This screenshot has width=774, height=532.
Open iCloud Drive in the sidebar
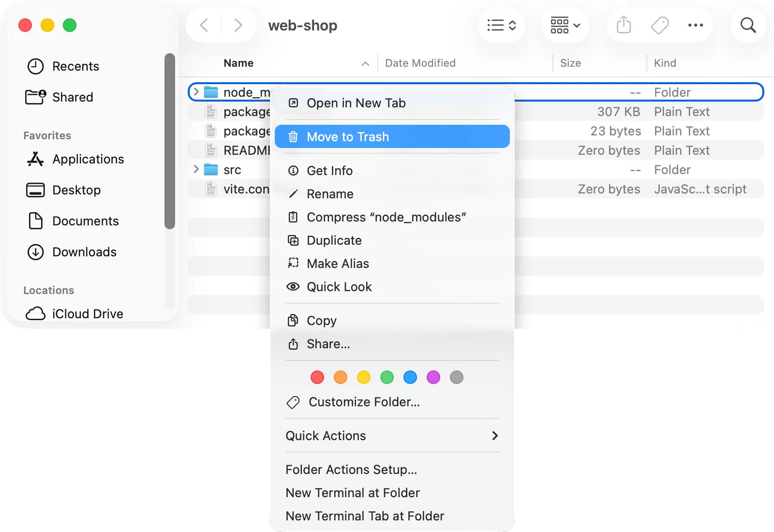[74, 314]
